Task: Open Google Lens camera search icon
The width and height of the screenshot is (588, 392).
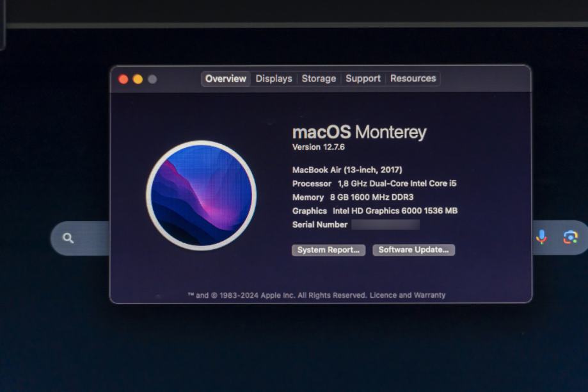Action: [x=570, y=237]
